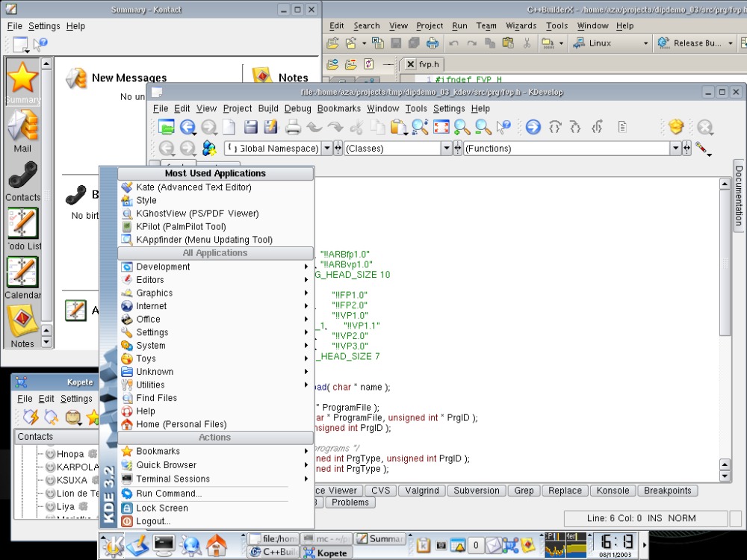The width and height of the screenshot is (747, 560).
Task: Click the Save icon in KDevelop toolbar
Action: click(x=250, y=127)
